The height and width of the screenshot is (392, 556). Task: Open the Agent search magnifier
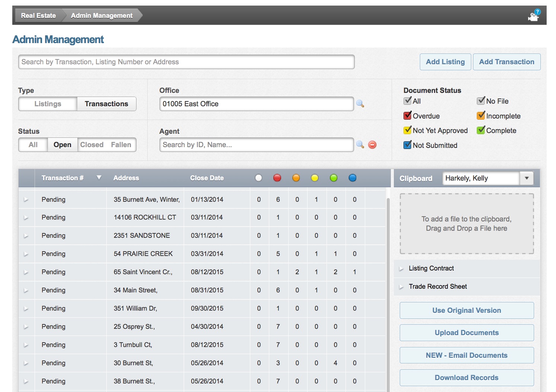[360, 145]
